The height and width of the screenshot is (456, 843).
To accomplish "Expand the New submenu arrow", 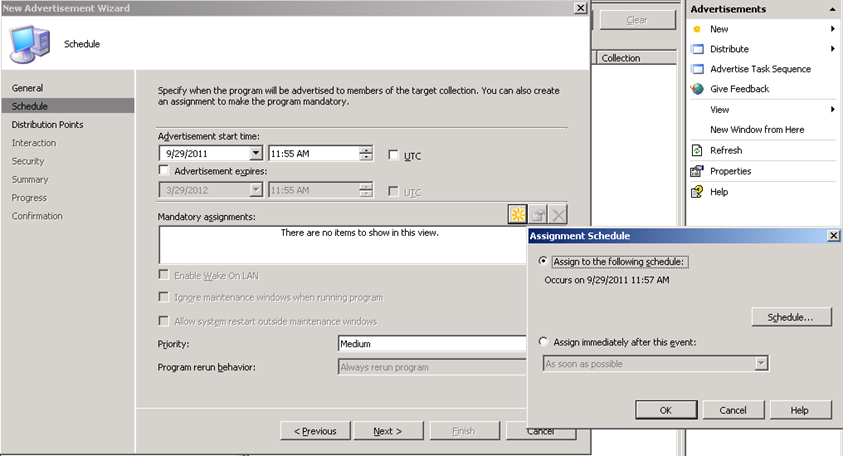I will (x=833, y=29).
